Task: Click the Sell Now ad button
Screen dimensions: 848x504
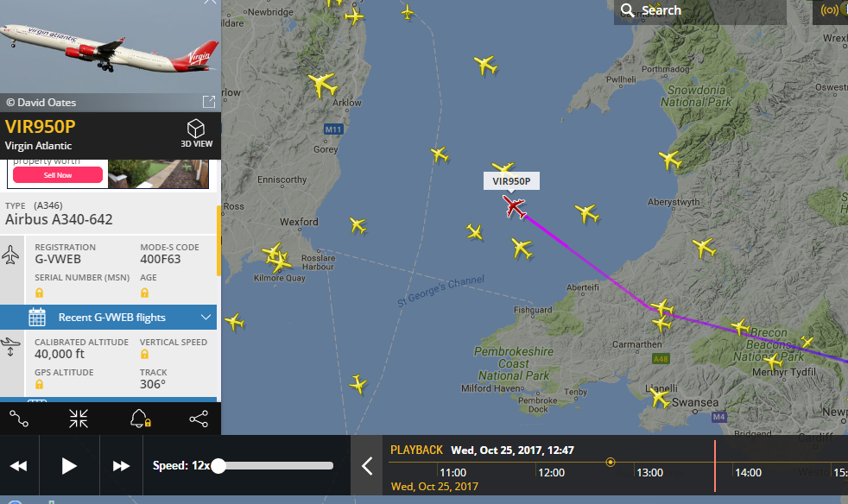Action: 58,175
